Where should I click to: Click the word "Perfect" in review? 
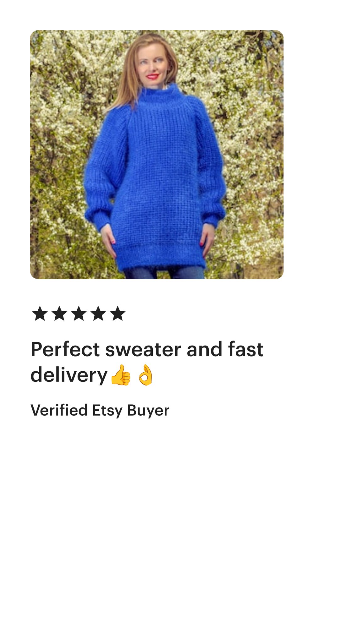click(x=65, y=349)
